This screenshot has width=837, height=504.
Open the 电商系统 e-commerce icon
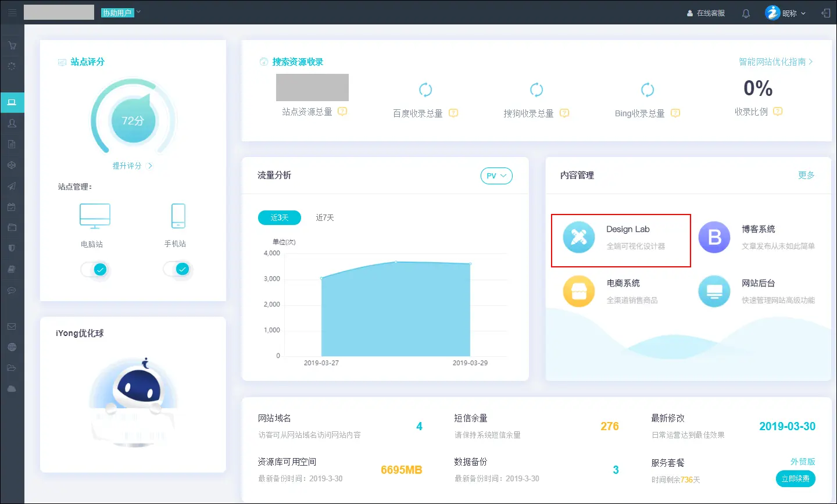pos(579,291)
